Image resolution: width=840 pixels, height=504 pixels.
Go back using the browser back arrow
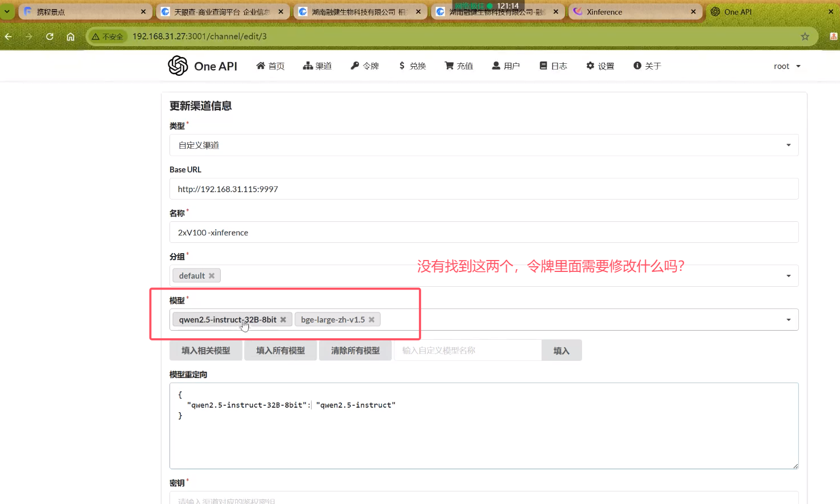[x=9, y=36]
